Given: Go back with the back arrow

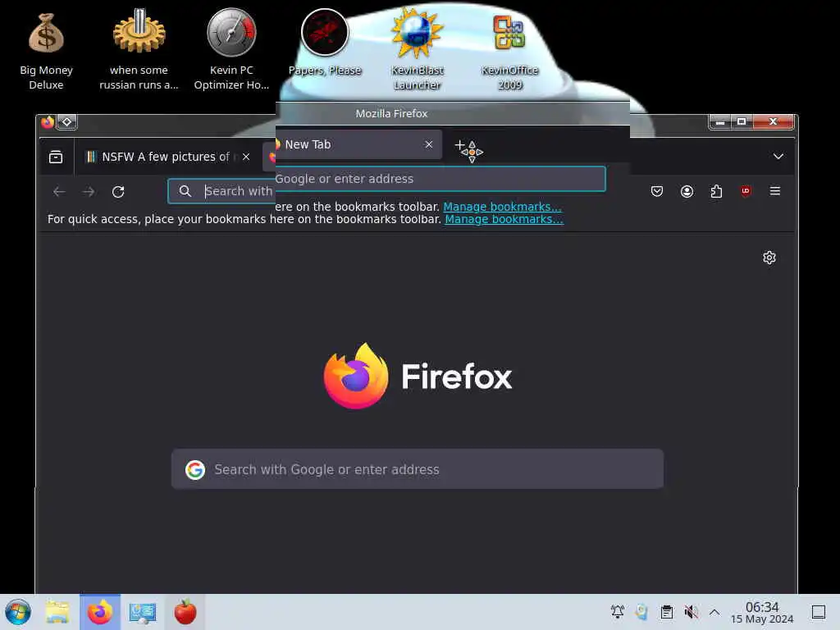Looking at the screenshot, I should 59,191.
